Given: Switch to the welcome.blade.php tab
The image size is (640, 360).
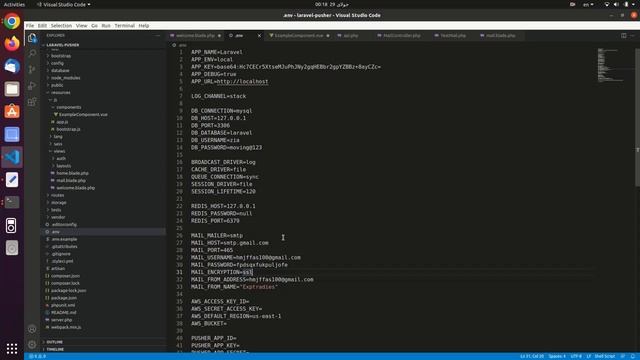Looking at the screenshot, I should [x=195, y=36].
